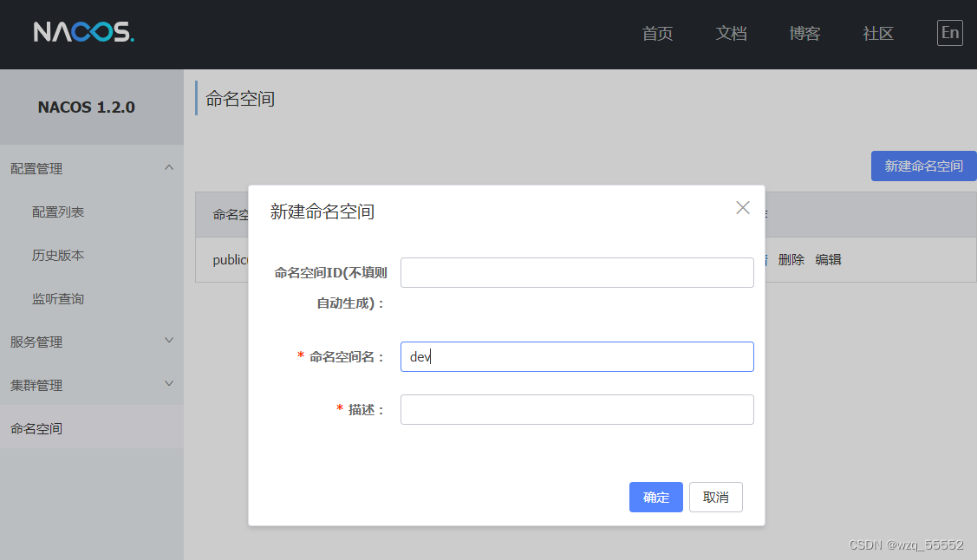This screenshot has height=560, width=977.
Task: Click the NACOS 1.2.0 version title
Action: 86,107
